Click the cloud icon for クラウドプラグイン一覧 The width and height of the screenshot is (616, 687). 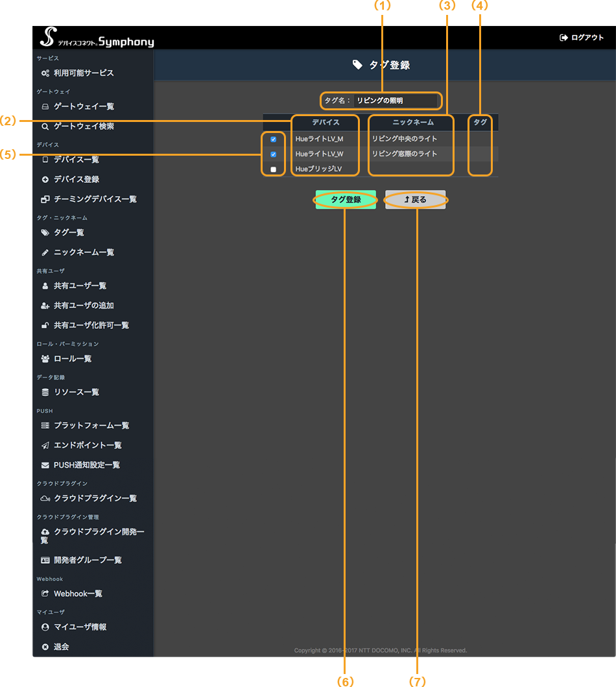[45, 499]
